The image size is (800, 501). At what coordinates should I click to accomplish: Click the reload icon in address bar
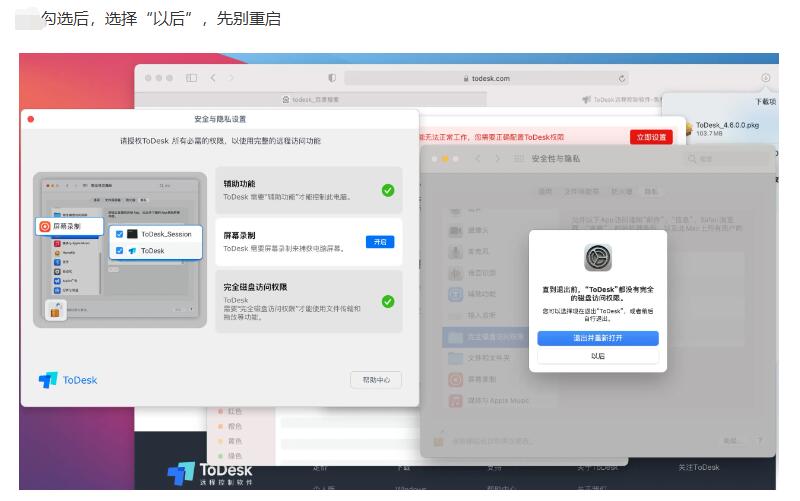click(x=623, y=78)
